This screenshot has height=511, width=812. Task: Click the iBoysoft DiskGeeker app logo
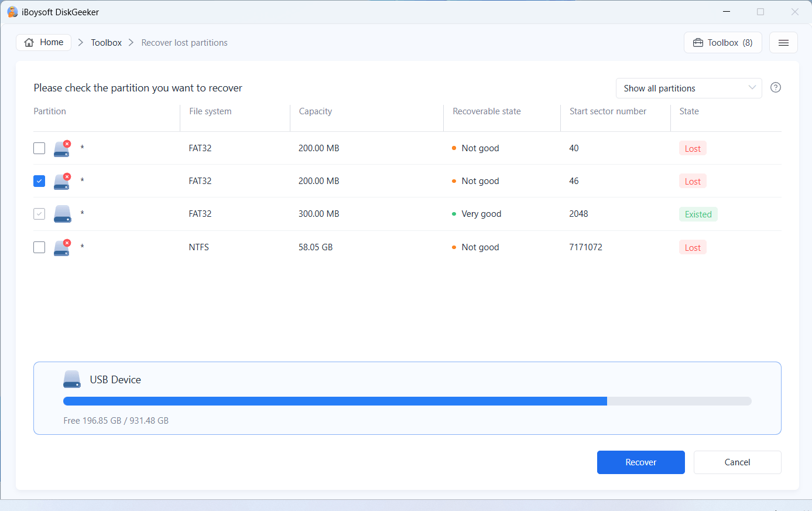click(x=12, y=12)
